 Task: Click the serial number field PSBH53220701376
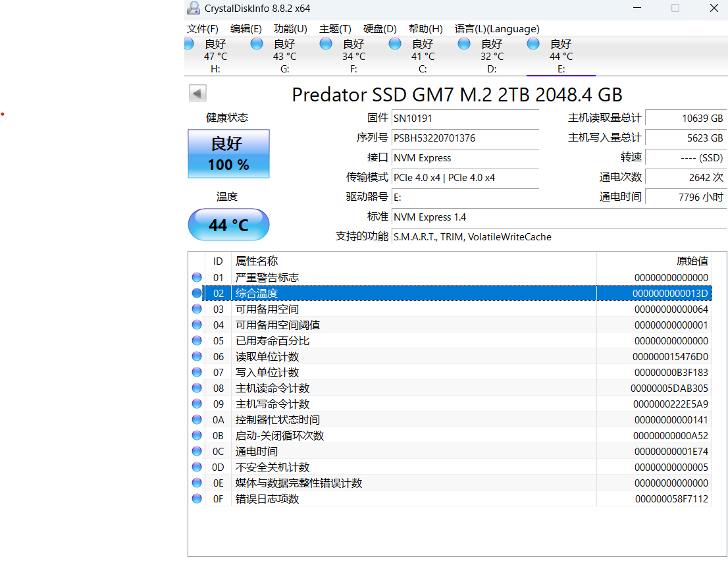pyautogui.click(x=465, y=138)
